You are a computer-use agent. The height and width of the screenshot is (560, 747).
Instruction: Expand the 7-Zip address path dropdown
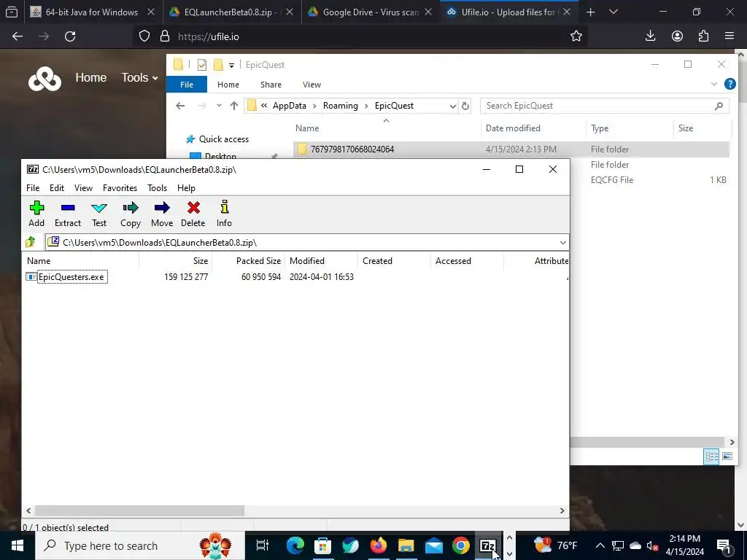click(562, 242)
